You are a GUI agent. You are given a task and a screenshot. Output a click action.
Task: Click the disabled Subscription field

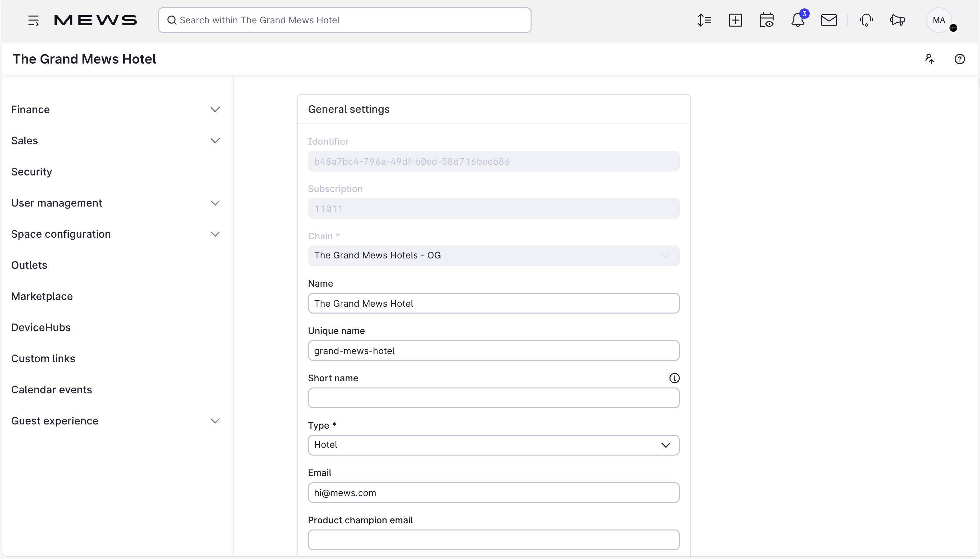[x=494, y=208]
